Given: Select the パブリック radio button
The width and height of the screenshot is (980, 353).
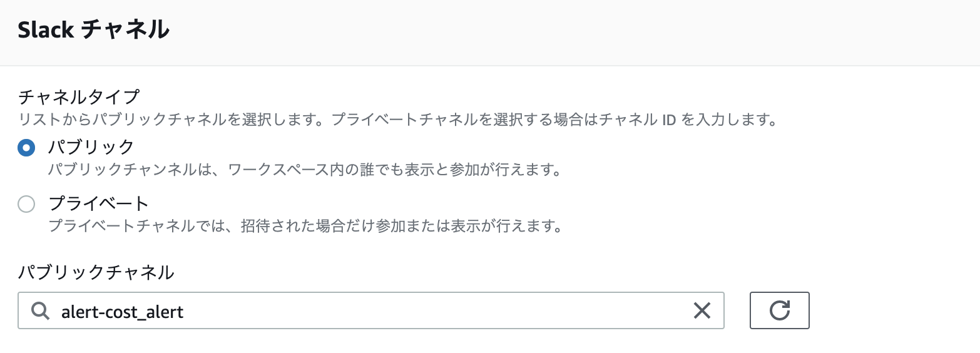Looking at the screenshot, I should tap(26, 148).
